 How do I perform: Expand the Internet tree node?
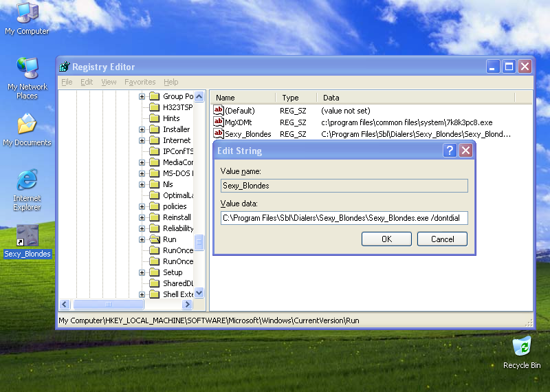coord(142,140)
